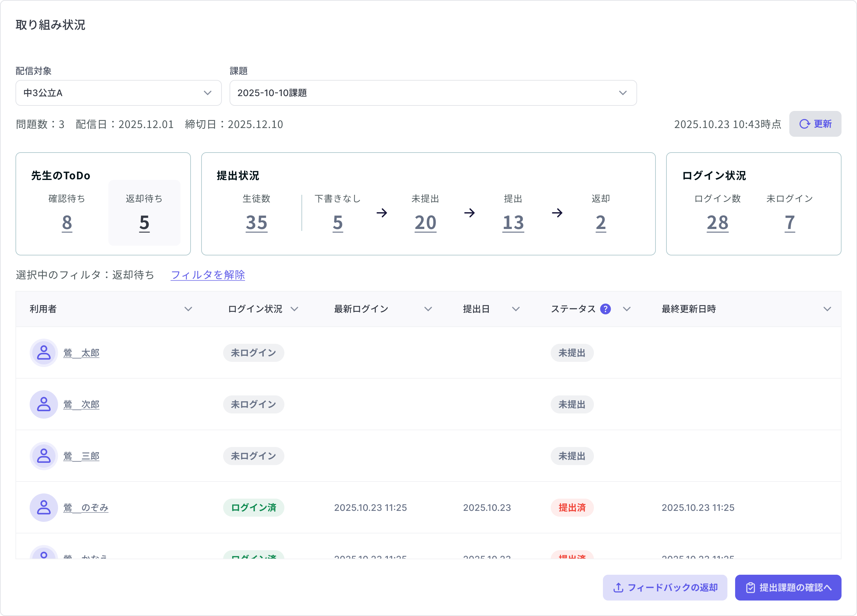Clear filter via フィルタを解除 link

click(208, 275)
